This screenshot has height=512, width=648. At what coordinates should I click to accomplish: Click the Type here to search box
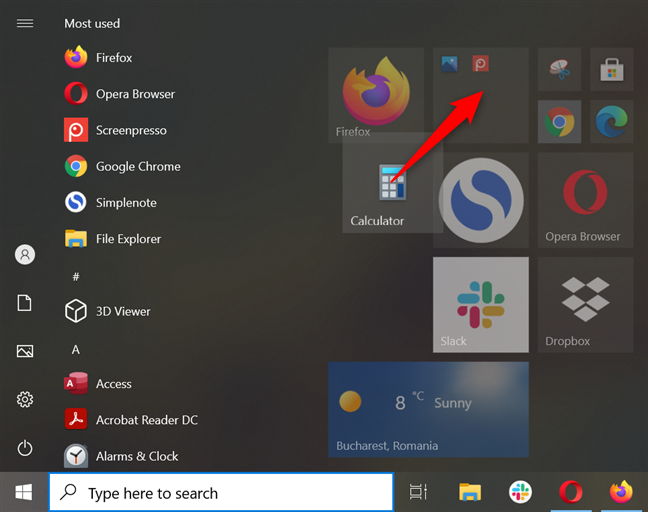coord(221,492)
